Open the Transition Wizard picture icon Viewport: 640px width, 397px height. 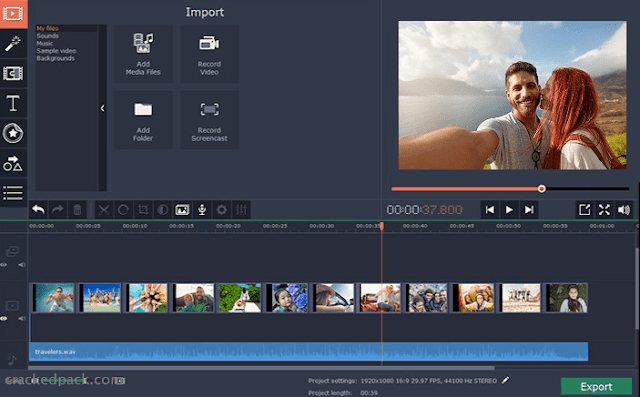click(182, 210)
